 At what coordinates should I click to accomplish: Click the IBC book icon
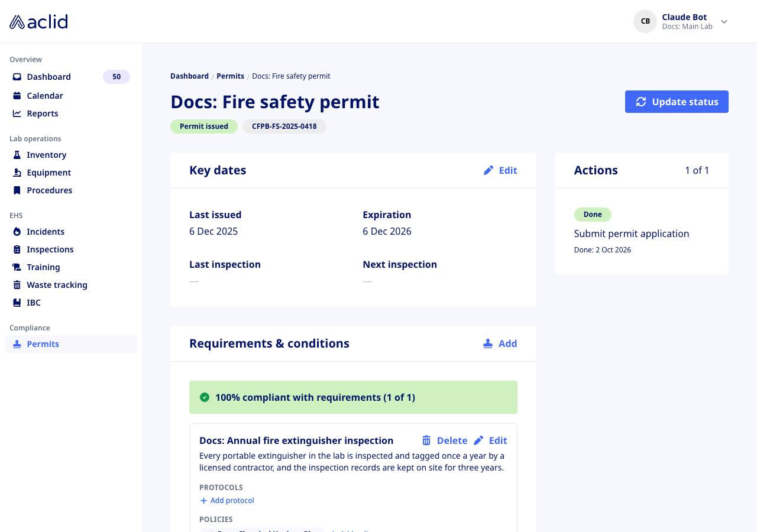click(x=17, y=303)
